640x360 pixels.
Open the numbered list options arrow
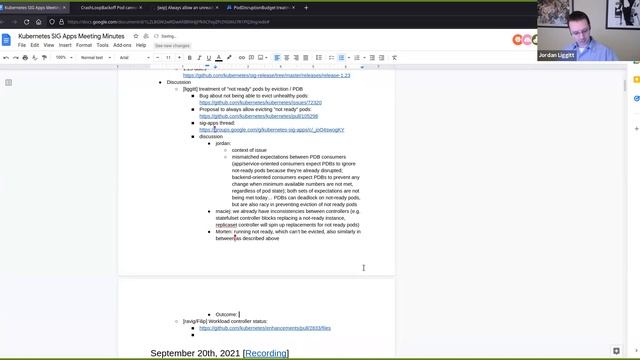click(364, 58)
